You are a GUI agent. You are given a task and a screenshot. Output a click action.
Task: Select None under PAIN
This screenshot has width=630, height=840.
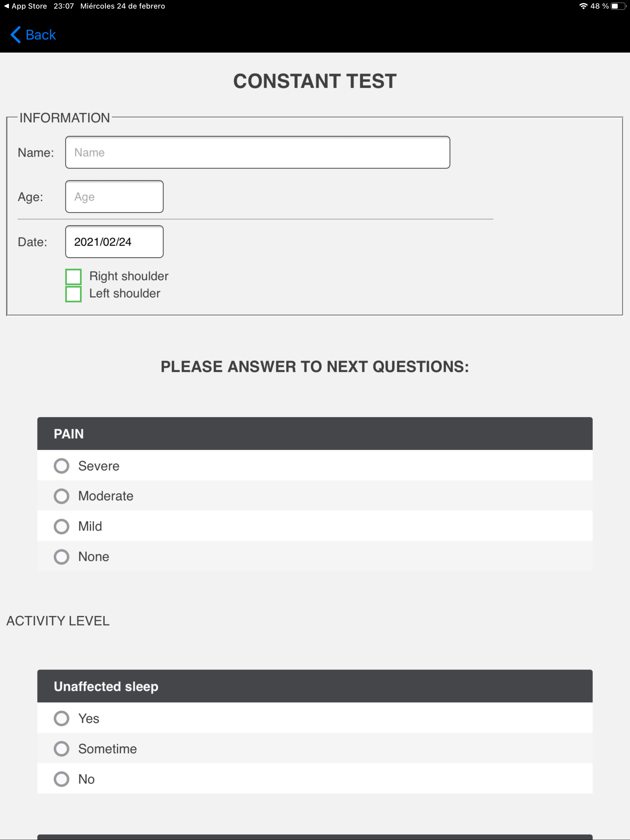pos(61,557)
